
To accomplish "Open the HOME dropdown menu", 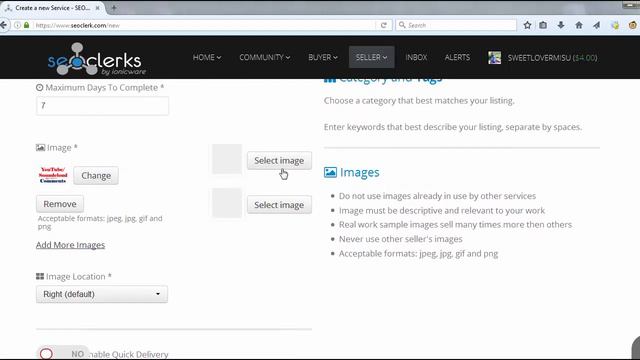I will click(207, 58).
